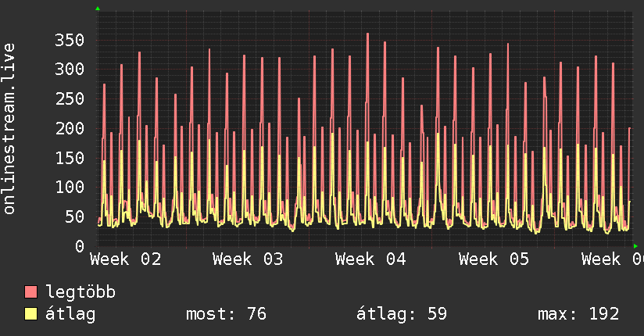This screenshot has width=644, height=336.
Task: Select the legtöbb legend label
Action: [81, 292]
